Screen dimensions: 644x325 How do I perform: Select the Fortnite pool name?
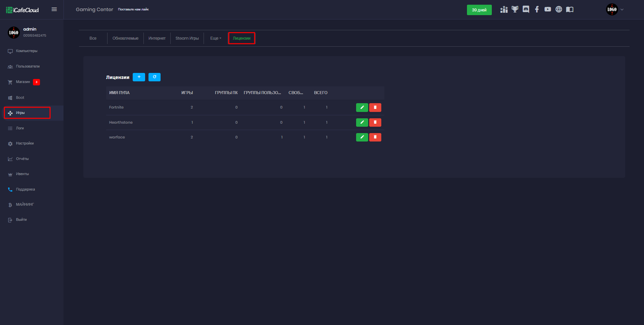tap(116, 107)
